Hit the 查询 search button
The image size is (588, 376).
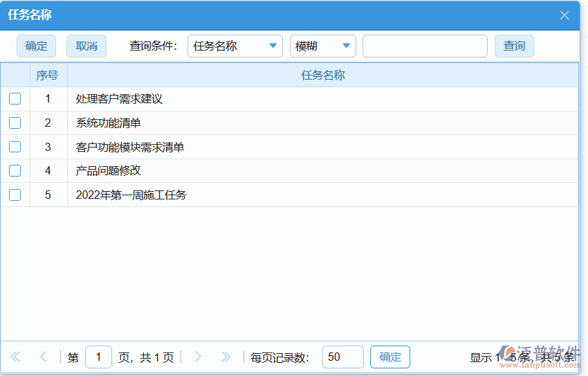pyautogui.click(x=514, y=46)
